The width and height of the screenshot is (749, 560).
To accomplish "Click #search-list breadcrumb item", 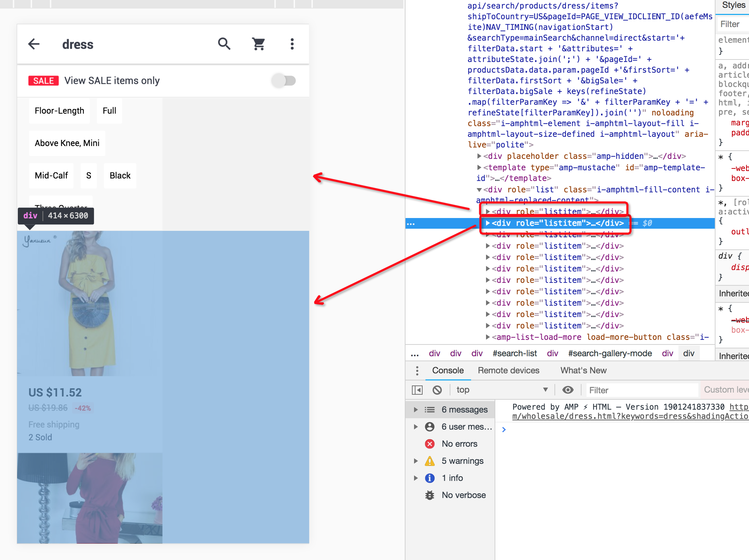I will 515,353.
